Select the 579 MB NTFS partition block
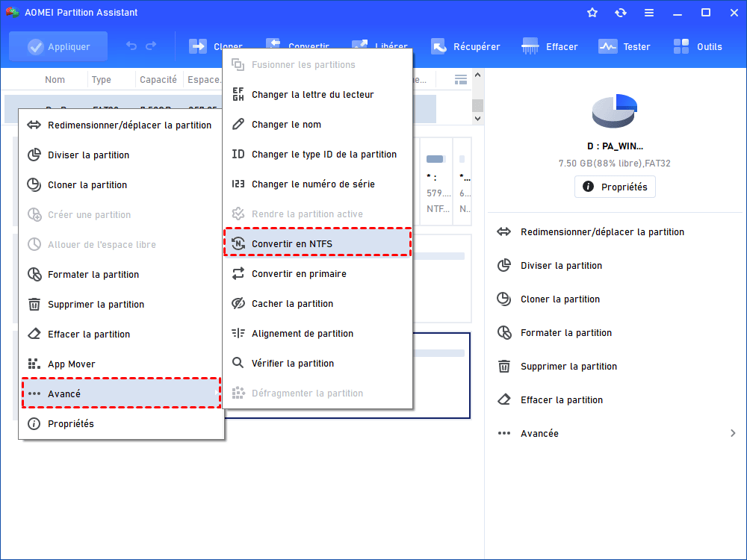 (x=436, y=181)
